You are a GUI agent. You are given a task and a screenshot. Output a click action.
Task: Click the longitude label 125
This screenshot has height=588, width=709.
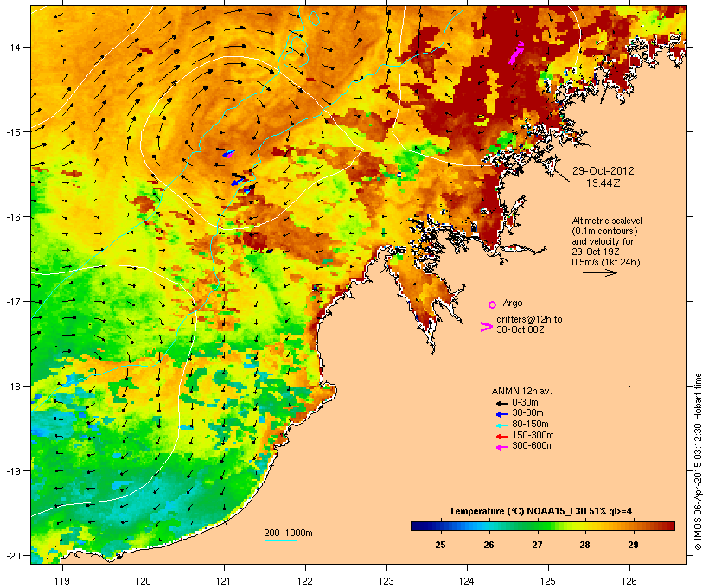point(548,581)
